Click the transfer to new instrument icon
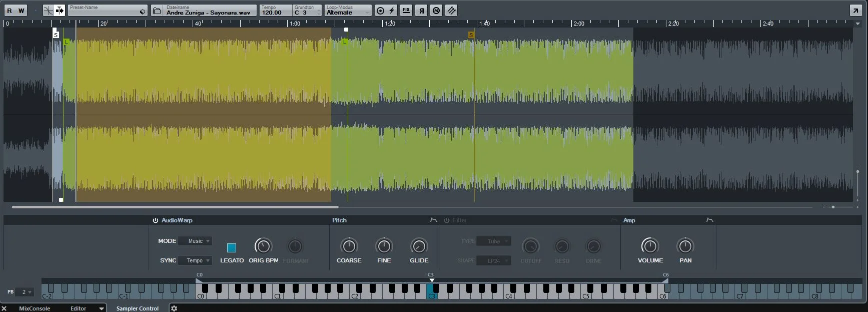Image resolution: width=868 pixels, height=312 pixels. pos(451,11)
